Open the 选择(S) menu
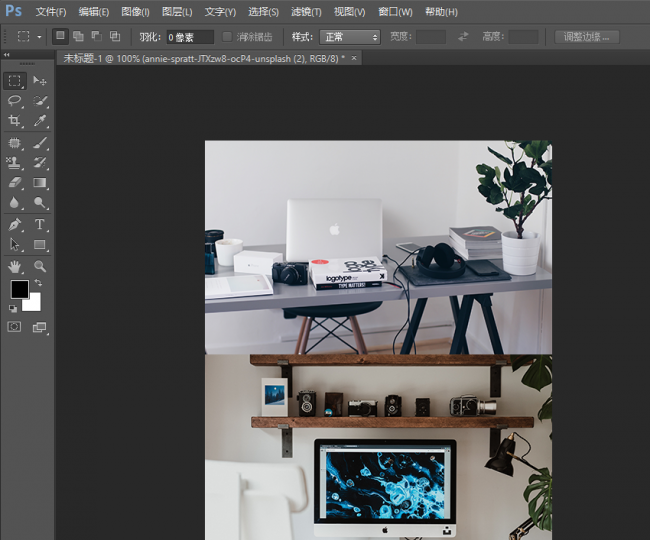This screenshot has height=540, width=650. click(x=263, y=12)
